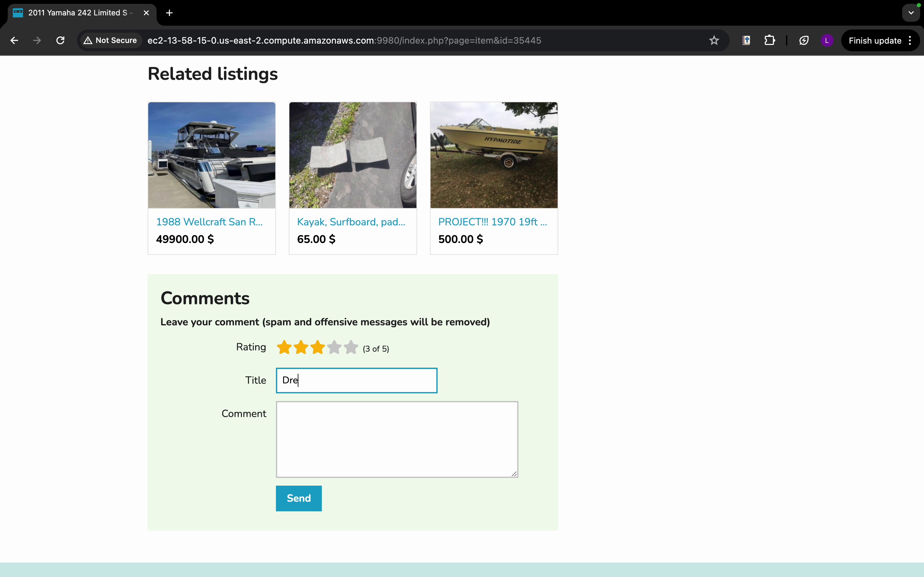
Task: Expand the tab search chevron
Action: [x=911, y=13]
